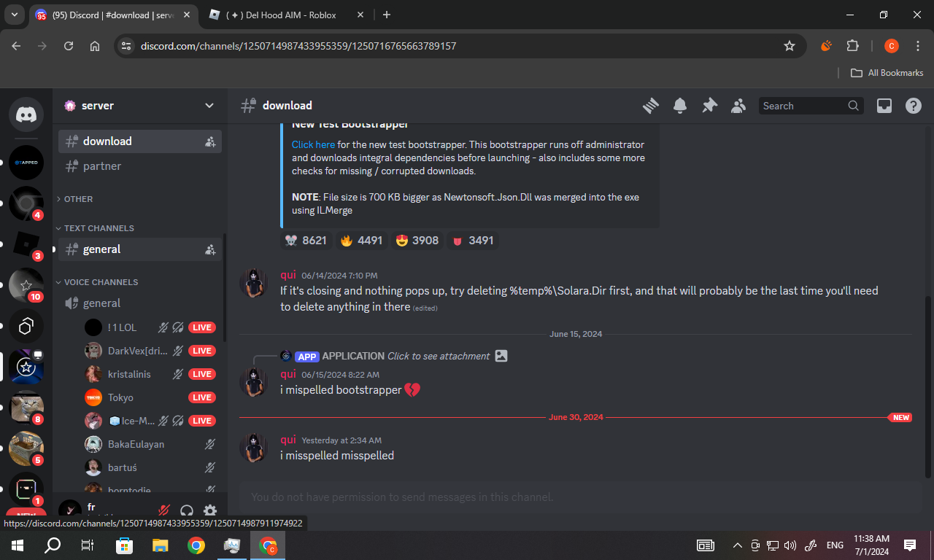Expand the OTHER channel category
The height and width of the screenshot is (560, 934).
point(78,199)
